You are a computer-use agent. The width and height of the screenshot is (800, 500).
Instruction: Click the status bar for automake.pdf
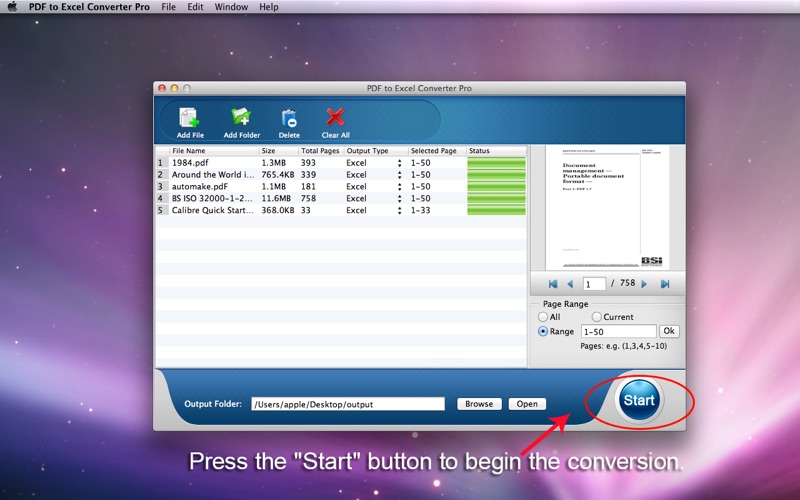coord(496,187)
